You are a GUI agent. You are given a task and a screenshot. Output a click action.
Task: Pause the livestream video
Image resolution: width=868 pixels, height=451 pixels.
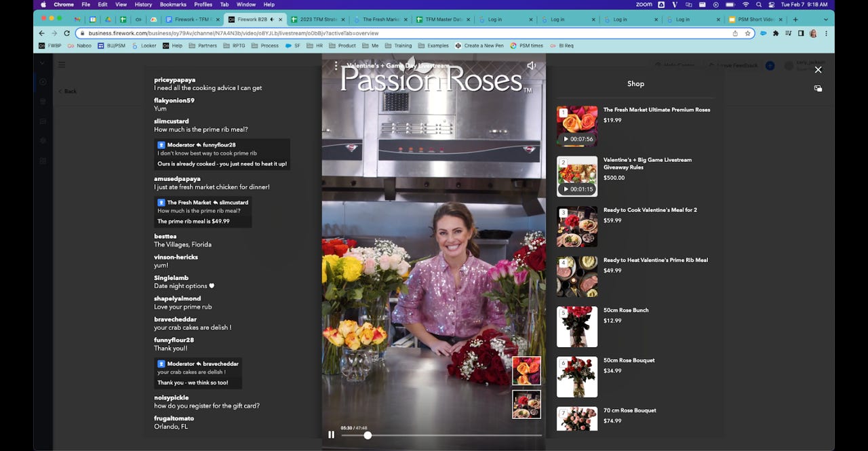point(331,435)
